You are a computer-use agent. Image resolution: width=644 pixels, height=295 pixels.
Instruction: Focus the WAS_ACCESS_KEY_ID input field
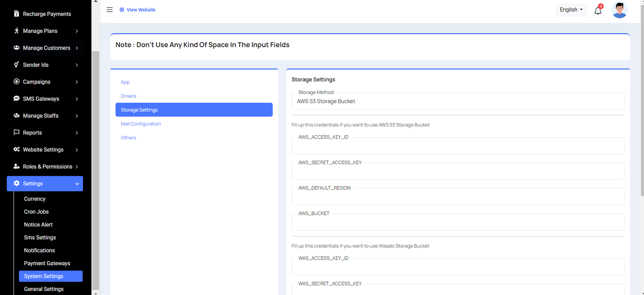point(458,267)
